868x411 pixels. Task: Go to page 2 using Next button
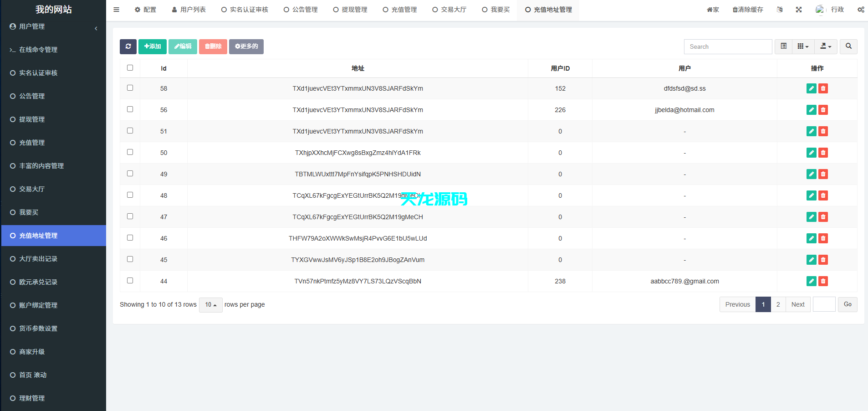798,304
